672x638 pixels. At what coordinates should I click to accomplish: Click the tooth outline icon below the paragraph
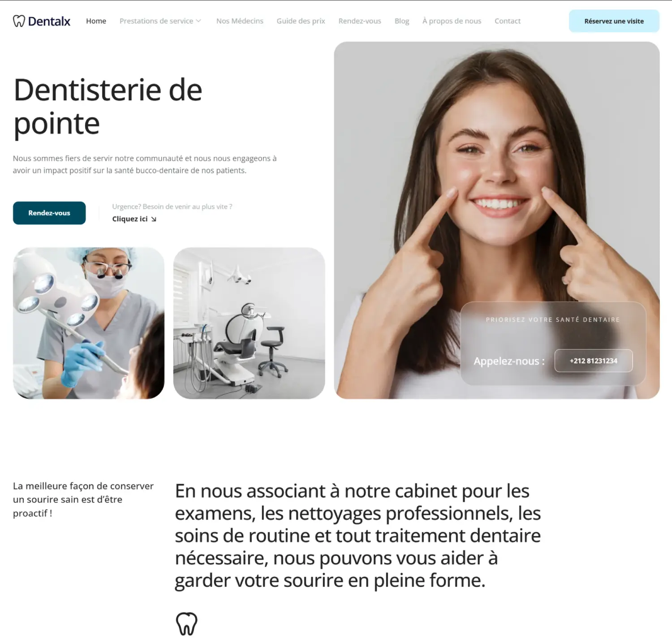[186, 624]
